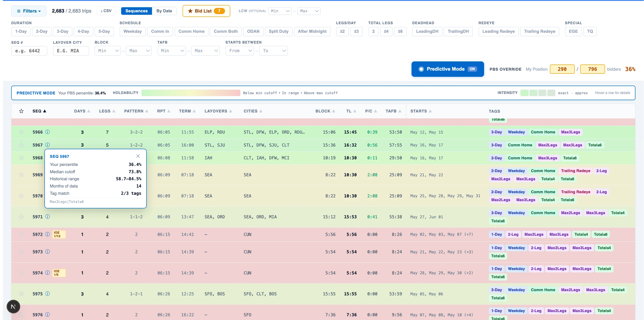Open info icon for sequence 5972
The image size is (644, 320).
click(48, 234)
